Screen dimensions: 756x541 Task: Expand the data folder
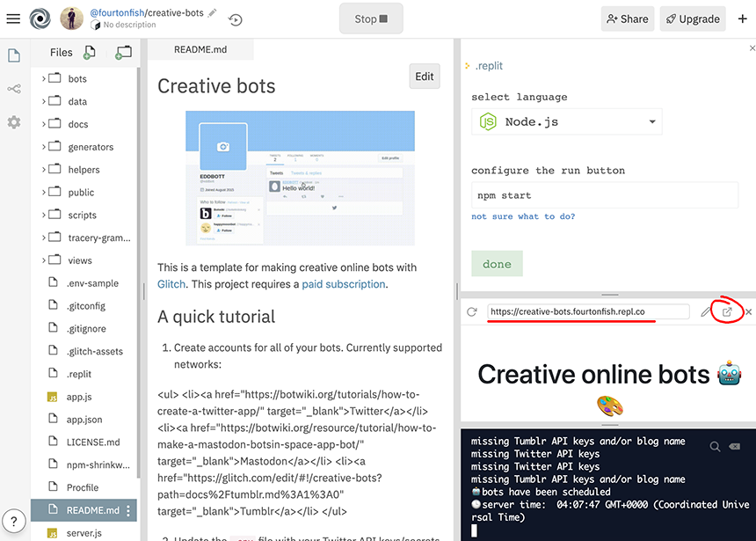(43, 101)
